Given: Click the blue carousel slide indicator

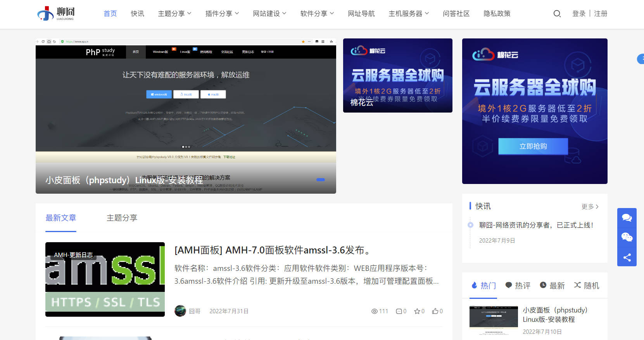Looking at the screenshot, I should click(321, 180).
